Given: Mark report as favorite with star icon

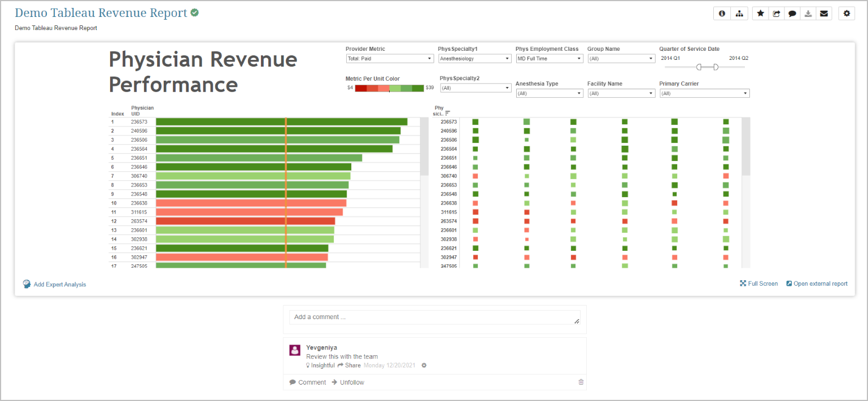Looking at the screenshot, I should pos(761,14).
